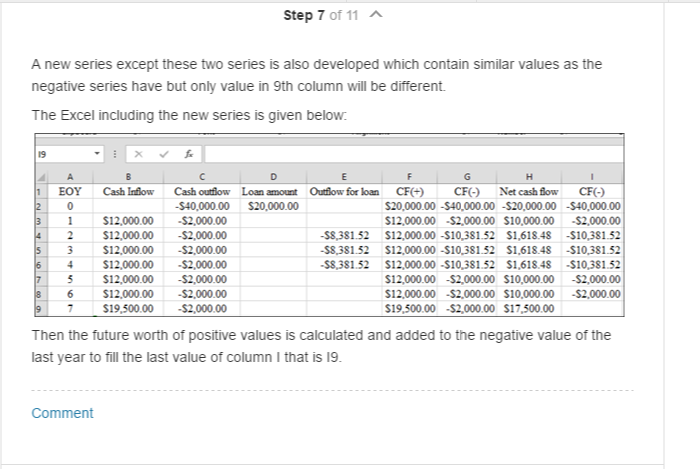Click the cancel X icon in formula bar

[x=138, y=154]
